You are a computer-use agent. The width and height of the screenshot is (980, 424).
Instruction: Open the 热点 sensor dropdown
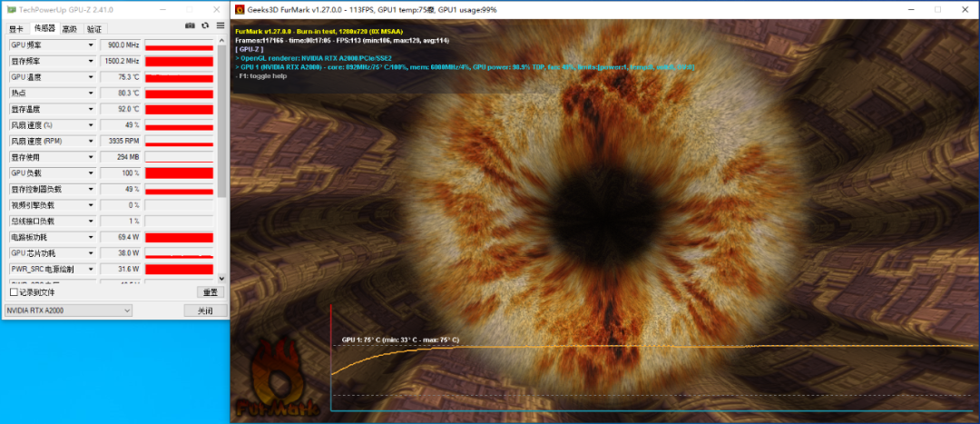click(91, 94)
